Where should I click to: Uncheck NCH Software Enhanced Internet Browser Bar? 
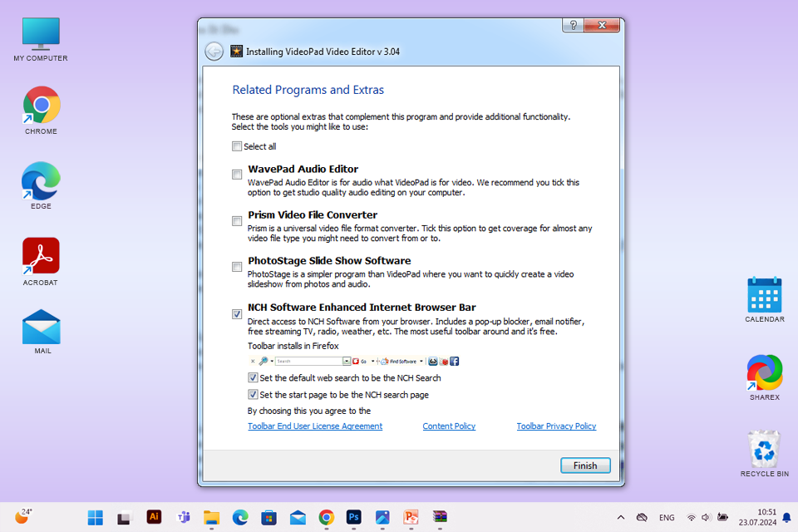click(x=237, y=314)
